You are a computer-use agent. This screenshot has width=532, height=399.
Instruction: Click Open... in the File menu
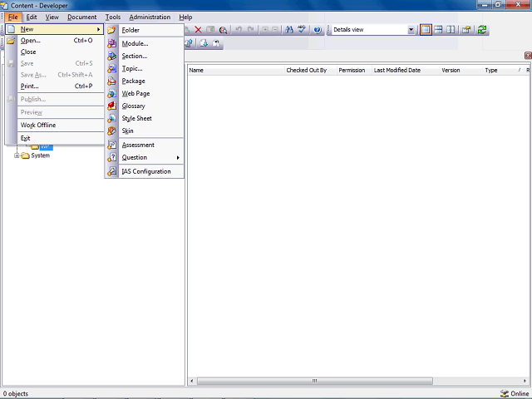55,41
